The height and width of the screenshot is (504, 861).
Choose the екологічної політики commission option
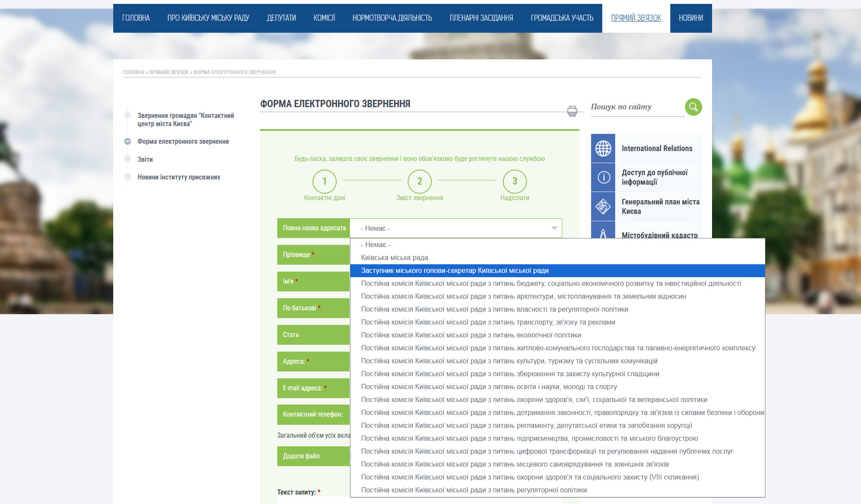(x=471, y=335)
